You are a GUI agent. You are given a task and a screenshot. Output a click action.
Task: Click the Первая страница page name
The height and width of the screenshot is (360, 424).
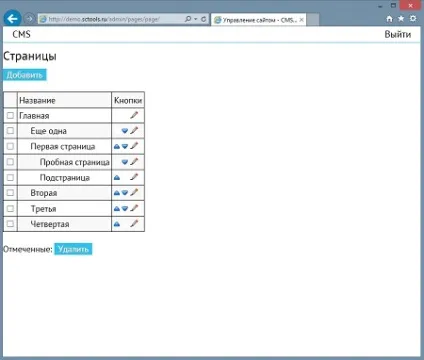click(63, 147)
